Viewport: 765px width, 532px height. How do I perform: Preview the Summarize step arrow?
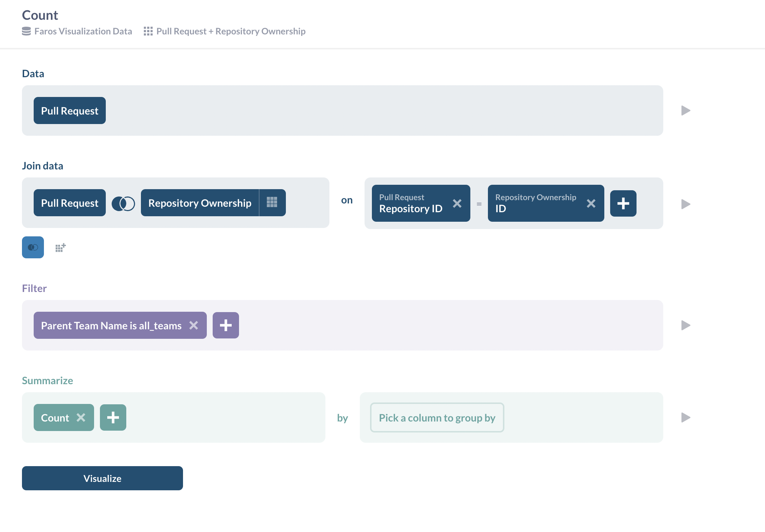(686, 417)
